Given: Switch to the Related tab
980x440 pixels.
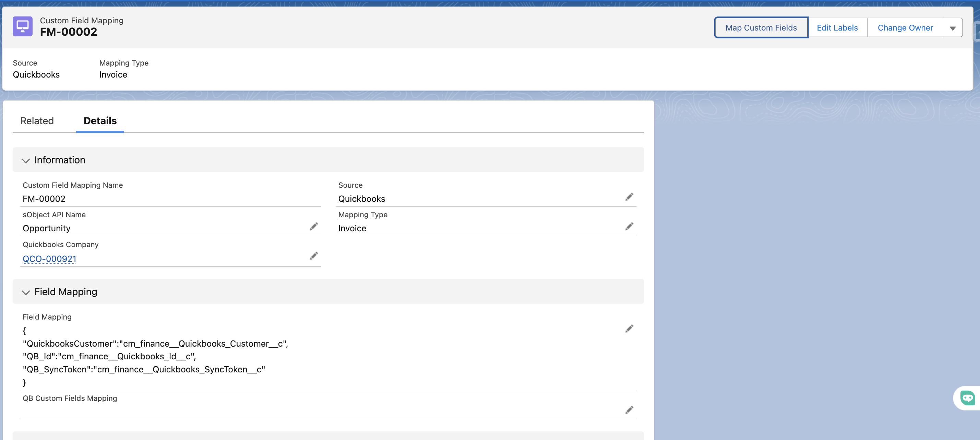Looking at the screenshot, I should (x=37, y=121).
